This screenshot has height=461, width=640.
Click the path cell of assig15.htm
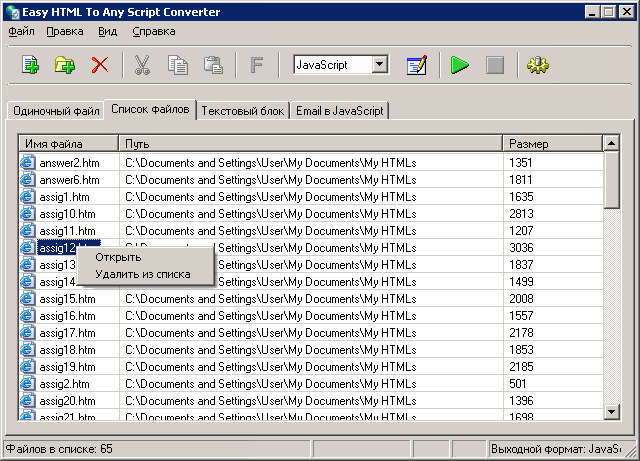[x=311, y=298]
